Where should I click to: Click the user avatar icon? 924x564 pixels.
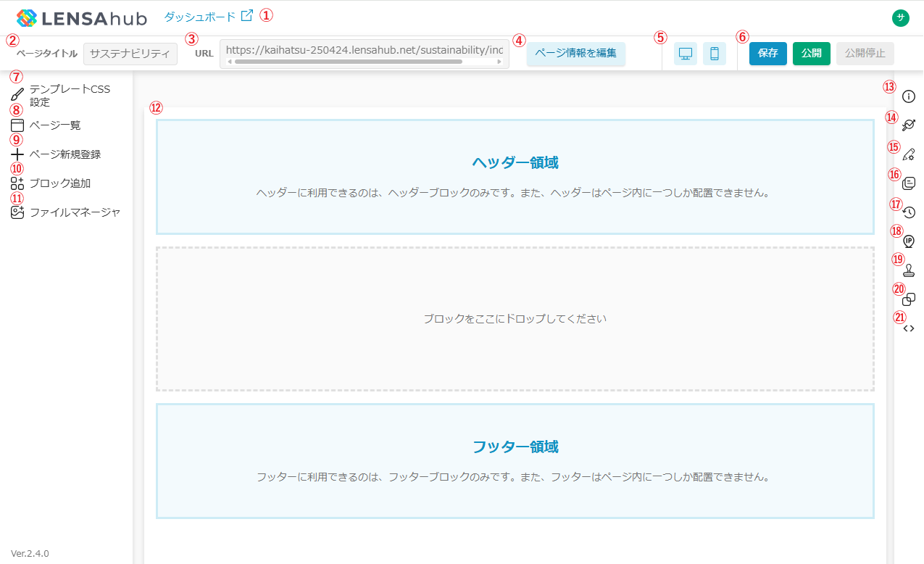[x=901, y=19]
